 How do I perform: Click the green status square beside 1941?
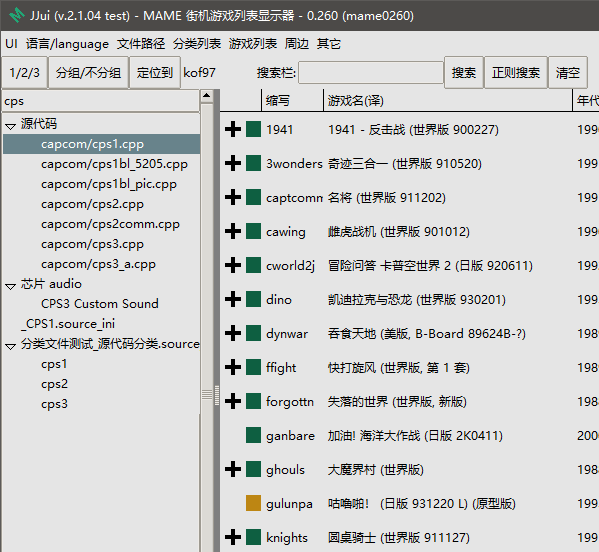[253, 129]
